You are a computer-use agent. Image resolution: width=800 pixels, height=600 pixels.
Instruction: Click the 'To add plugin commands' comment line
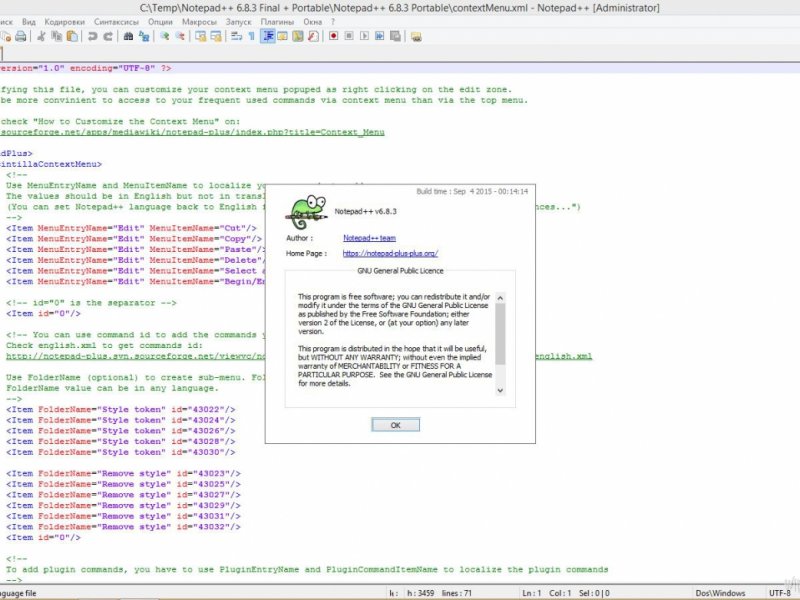point(307,570)
